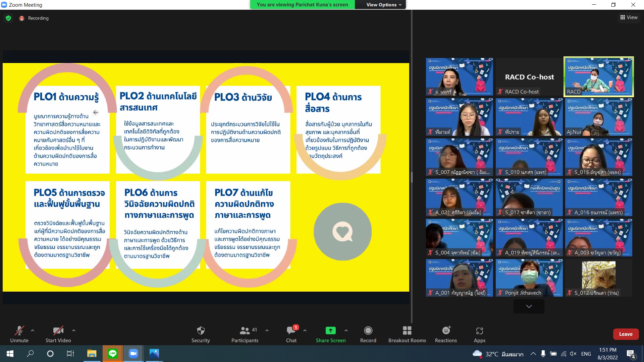Click Zoom icon on taskbar
Screen dimensions: 644x362
[x=133, y=354]
